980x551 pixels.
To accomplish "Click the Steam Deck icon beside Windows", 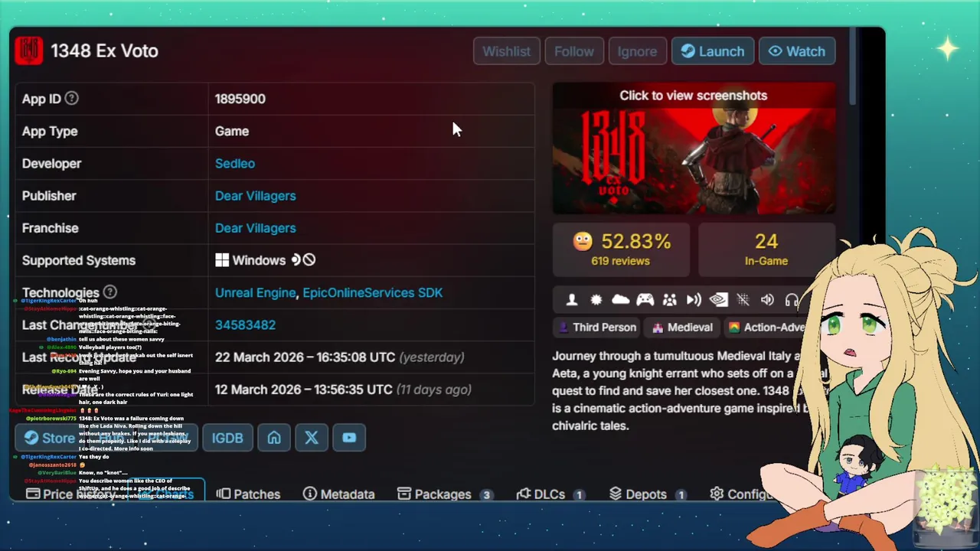I will [296, 260].
